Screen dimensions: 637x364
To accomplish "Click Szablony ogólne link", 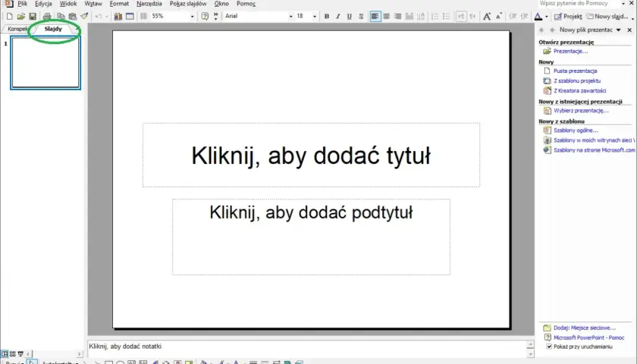I will tap(576, 130).
